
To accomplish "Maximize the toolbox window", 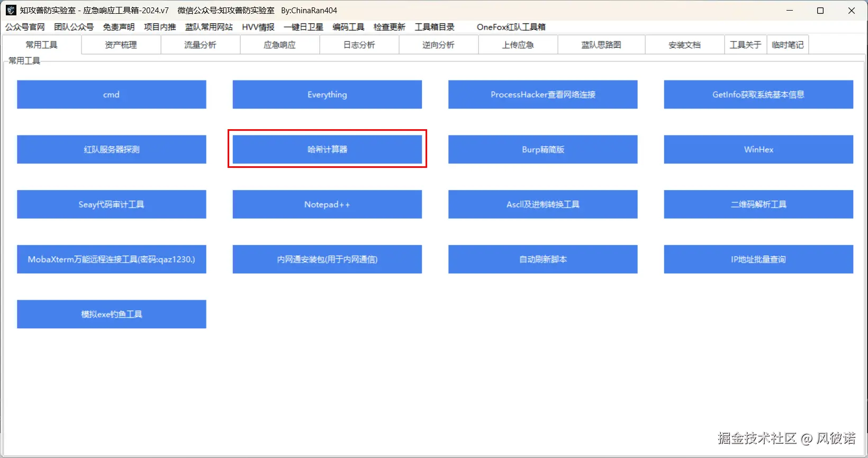I will 820,10.
